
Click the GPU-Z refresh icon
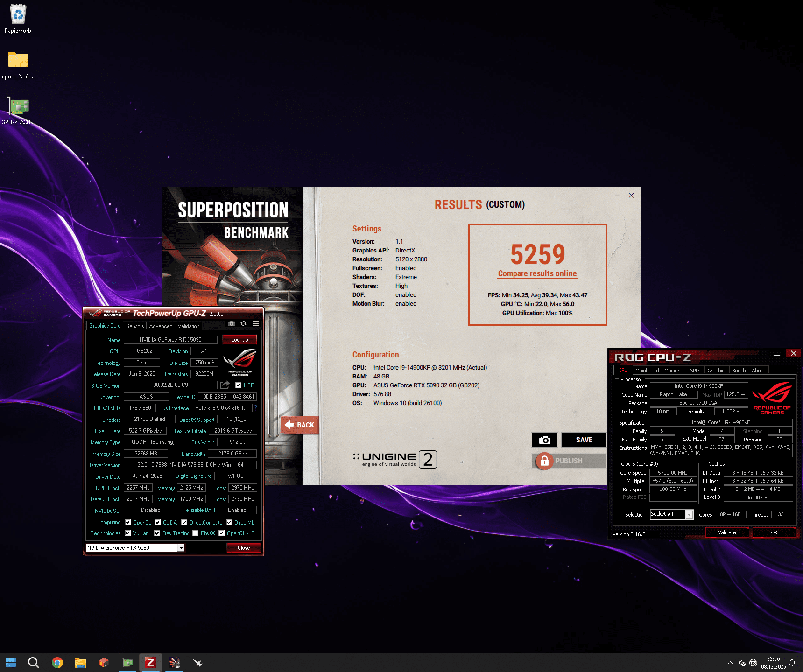tap(244, 323)
